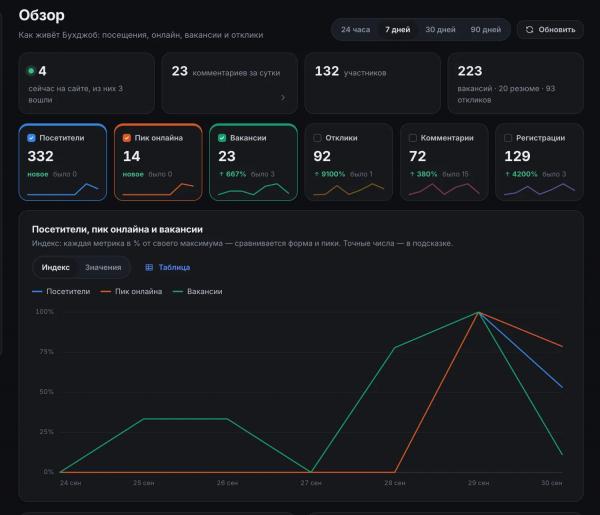
Task: Click the Отклики value 92
Action: (x=322, y=156)
